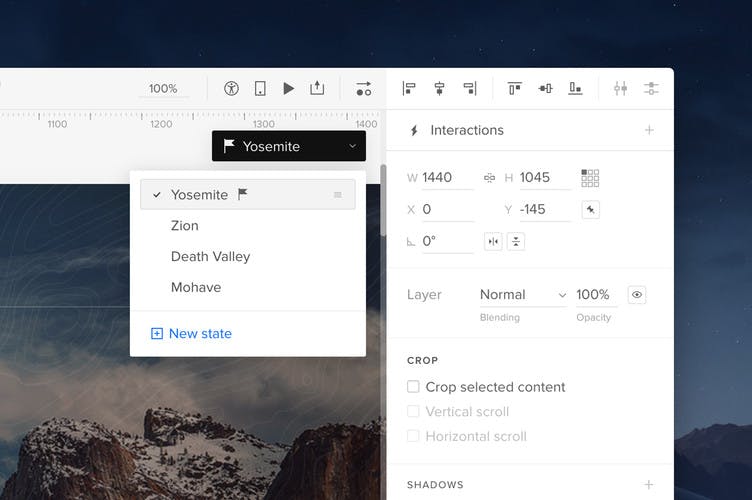Add a new interaction with plus

point(649,130)
